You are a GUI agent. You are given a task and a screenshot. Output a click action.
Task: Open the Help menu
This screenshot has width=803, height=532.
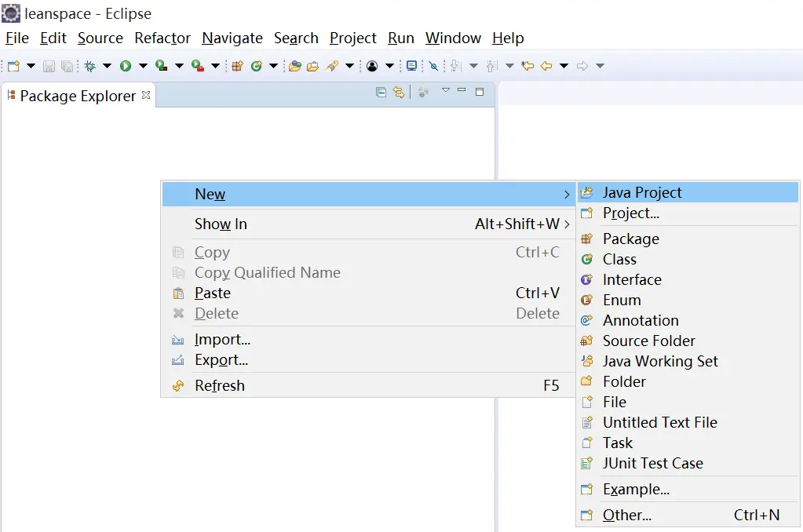508,38
